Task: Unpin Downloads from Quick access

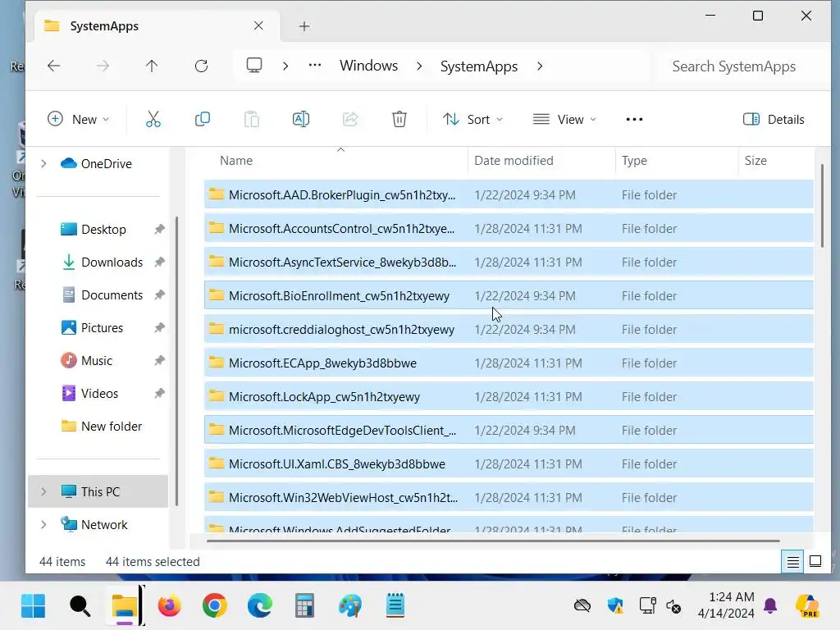Action: [159, 262]
